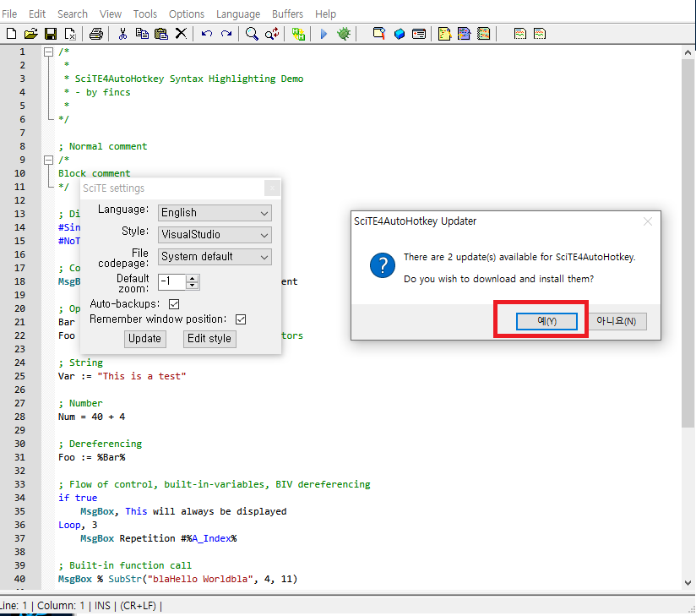Open Find with the magnifier icon
The image size is (696, 616).
click(252, 34)
